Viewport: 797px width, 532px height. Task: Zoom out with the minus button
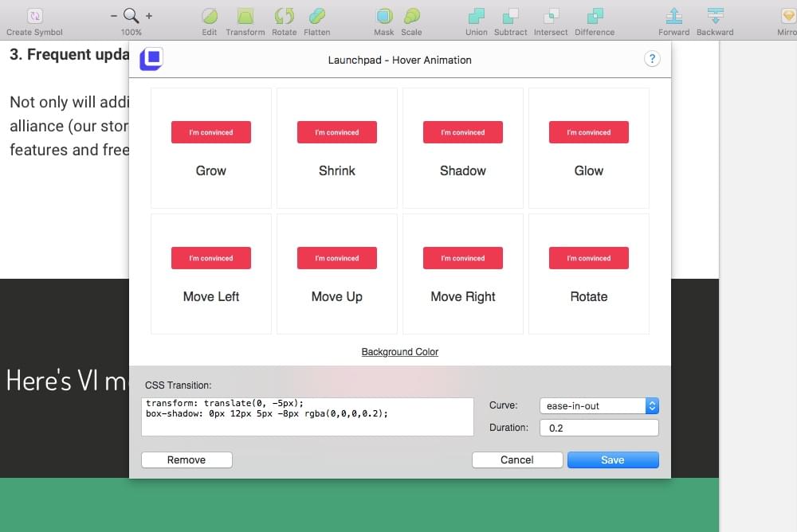click(x=114, y=16)
